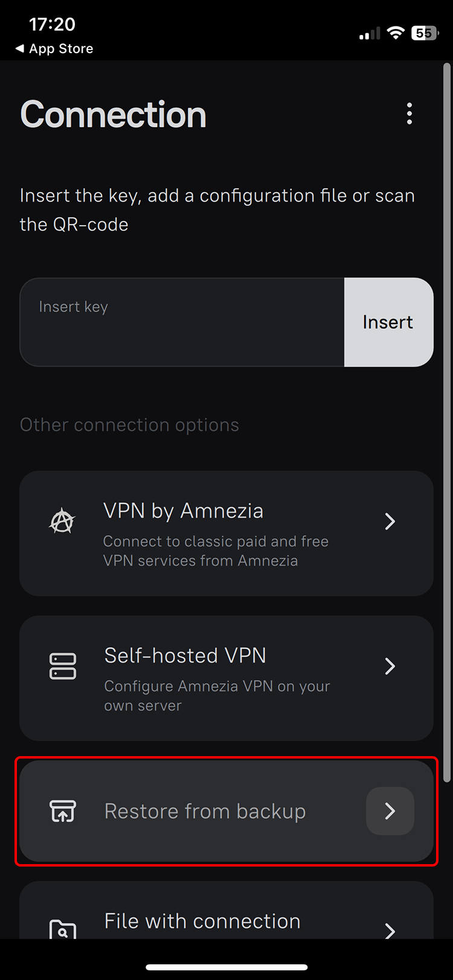Expand VPN by Amnezia with its chevron
Viewport: 453px width, 980px height.
pos(390,521)
